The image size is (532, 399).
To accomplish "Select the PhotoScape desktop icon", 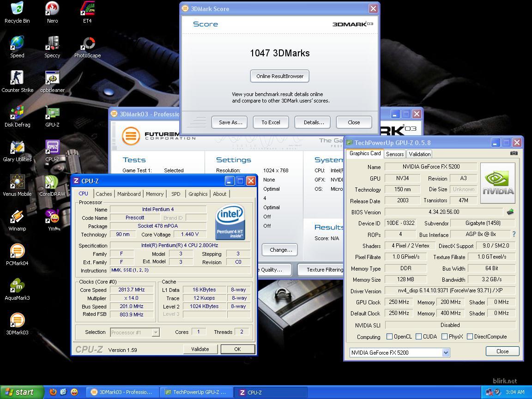I will coord(88,47).
